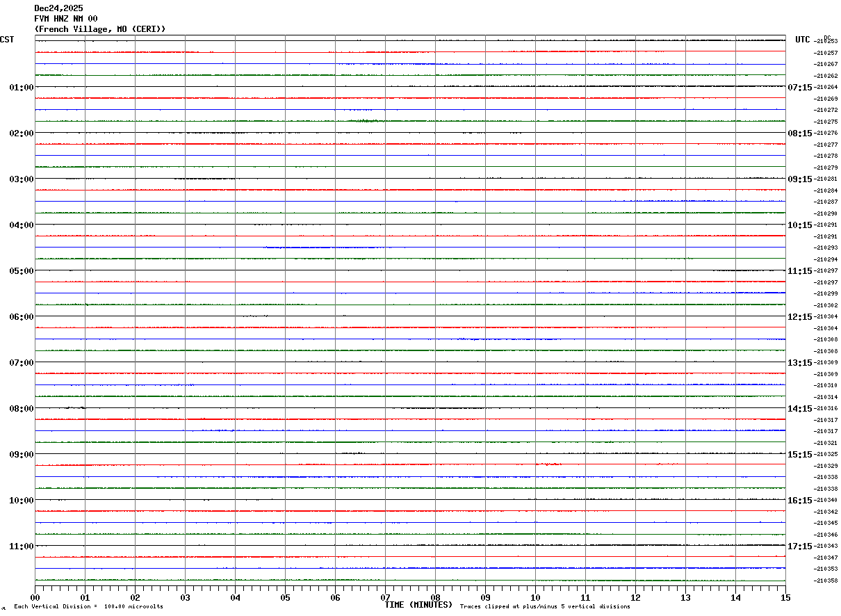The height and width of the screenshot is (616, 841).
Task: Select the 11:00 CST hour label
Action: tap(22, 546)
